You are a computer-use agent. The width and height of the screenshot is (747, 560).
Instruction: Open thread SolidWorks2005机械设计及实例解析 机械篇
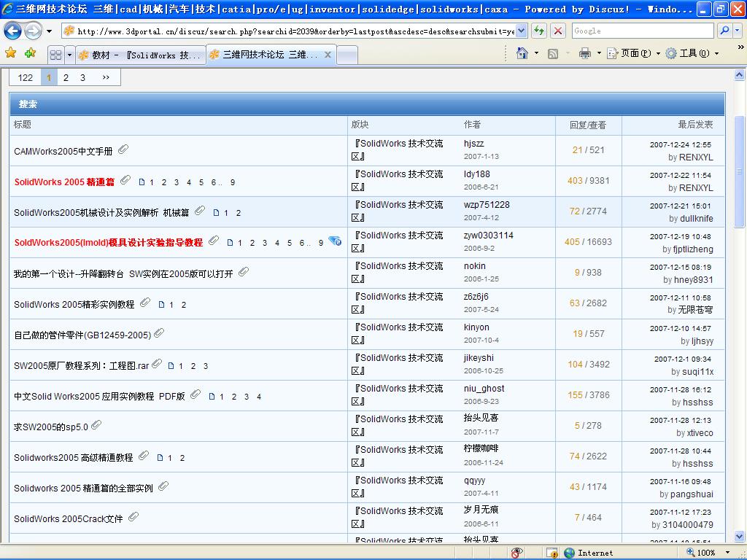101,213
